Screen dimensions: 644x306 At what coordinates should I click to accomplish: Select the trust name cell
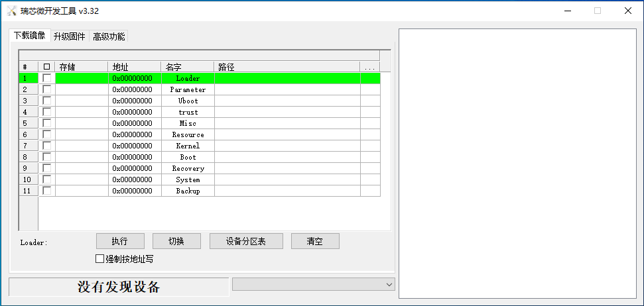pos(188,112)
